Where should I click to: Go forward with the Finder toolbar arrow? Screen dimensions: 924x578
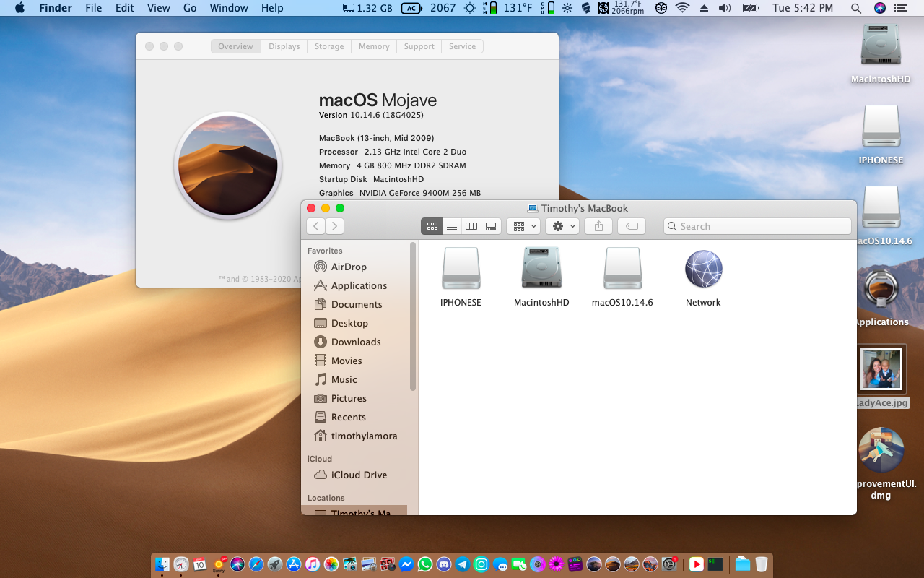click(334, 226)
